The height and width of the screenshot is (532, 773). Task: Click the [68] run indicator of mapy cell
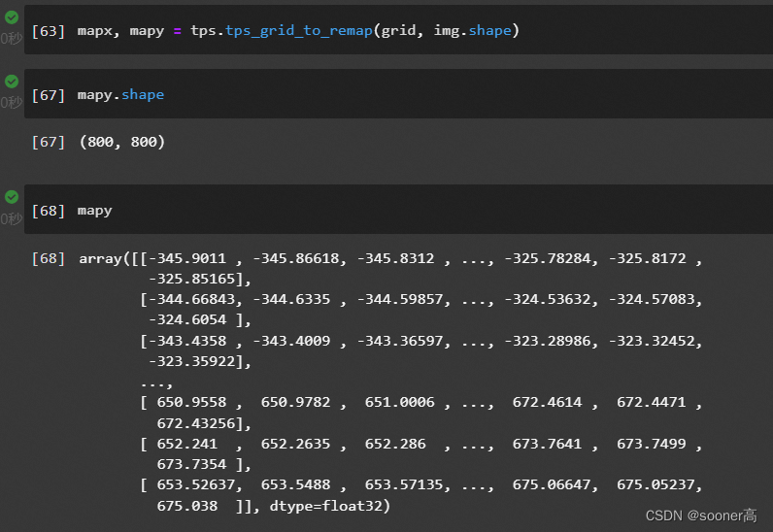tap(48, 211)
